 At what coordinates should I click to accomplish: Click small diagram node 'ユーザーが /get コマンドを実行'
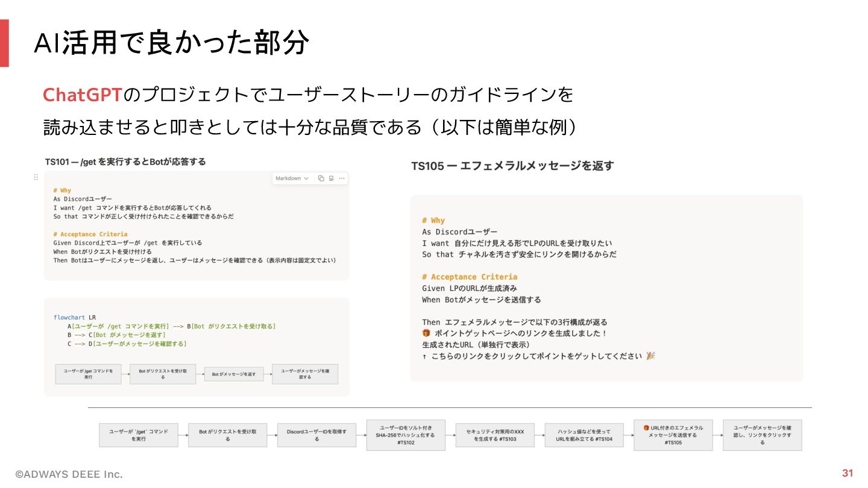click(88, 374)
